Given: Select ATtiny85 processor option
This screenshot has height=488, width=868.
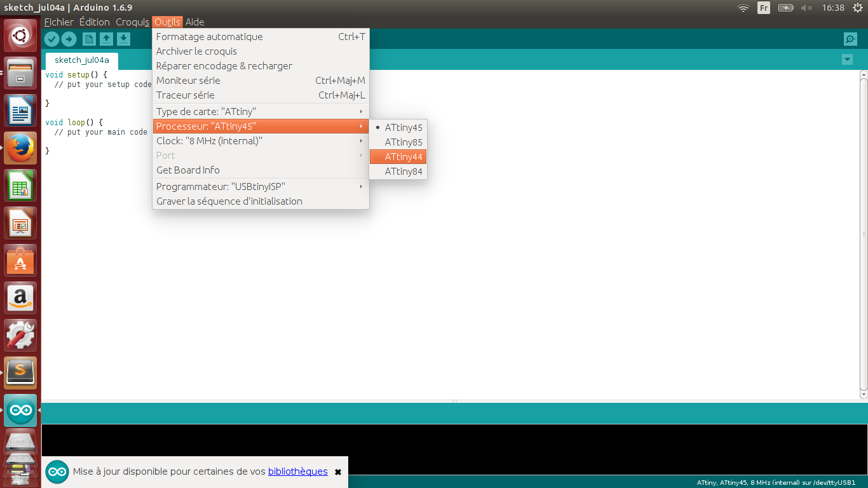Looking at the screenshot, I should tap(398, 142).
